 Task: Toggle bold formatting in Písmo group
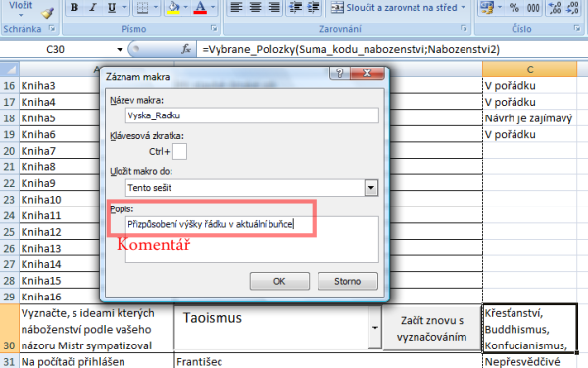74,7
